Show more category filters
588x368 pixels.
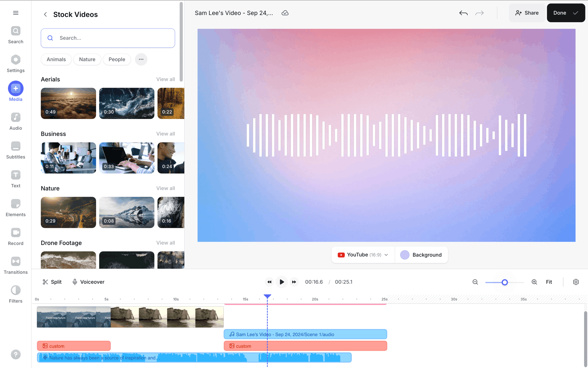pyautogui.click(x=141, y=59)
